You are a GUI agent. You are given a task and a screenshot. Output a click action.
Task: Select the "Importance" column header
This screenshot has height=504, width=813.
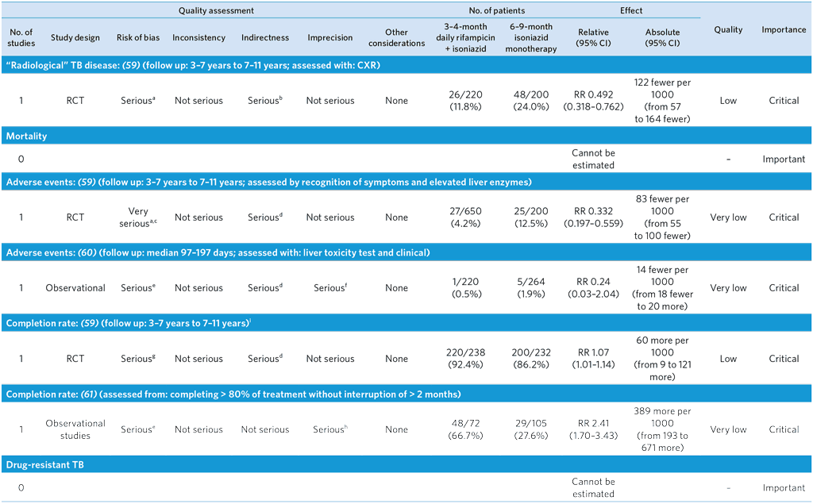pyautogui.click(x=784, y=30)
